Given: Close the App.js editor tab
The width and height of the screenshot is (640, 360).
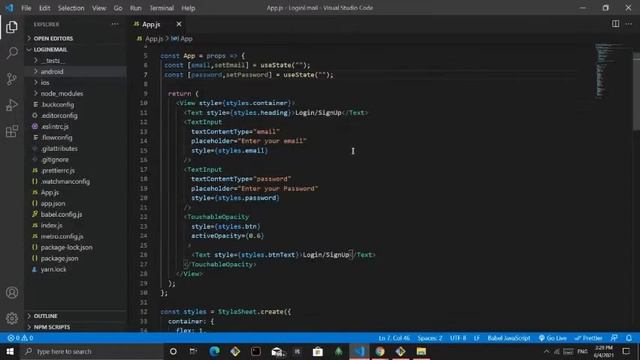Looking at the screenshot, I should [179, 24].
